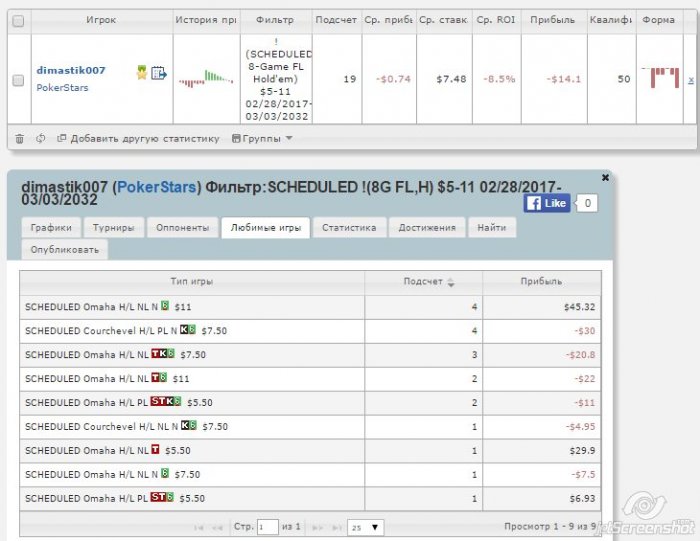Screen dimensions: 700x541
Task: Click the Квалиф column header
Action: tap(611, 20)
